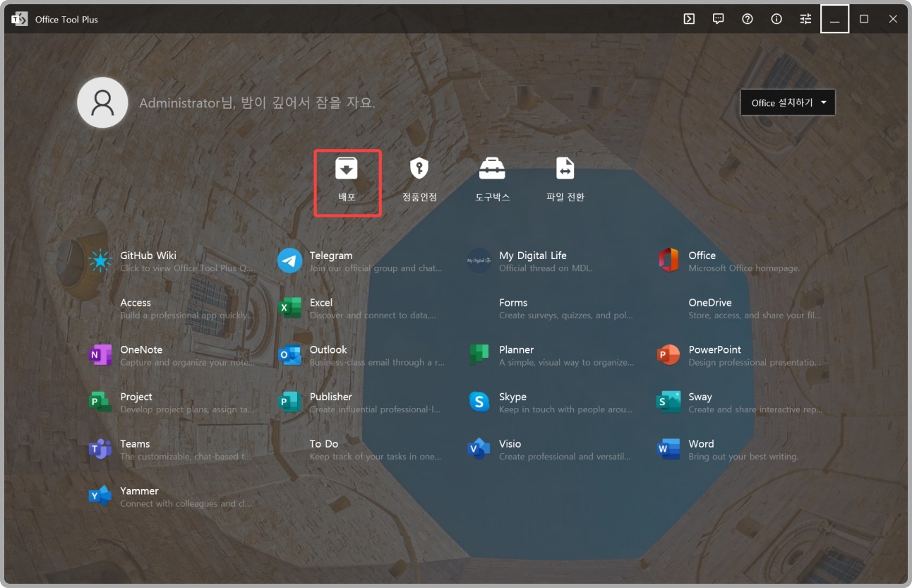
Task: Click 'Business-class email' Outlook description
Action: (378, 362)
